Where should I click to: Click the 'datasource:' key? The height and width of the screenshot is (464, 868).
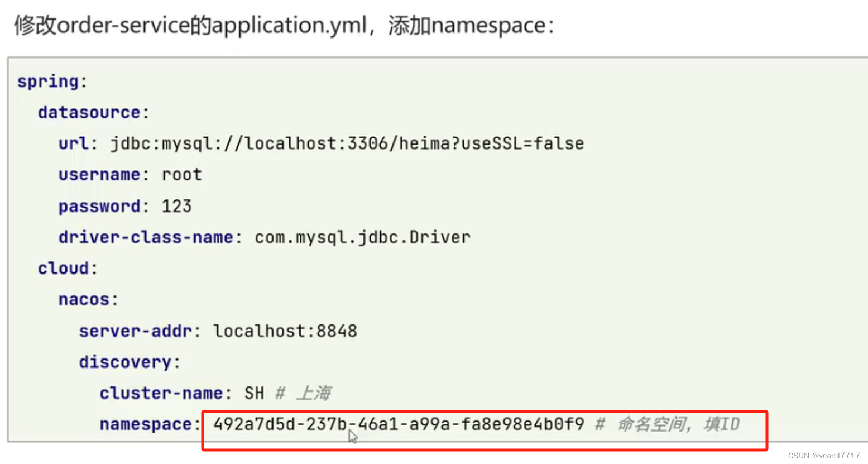(94, 112)
